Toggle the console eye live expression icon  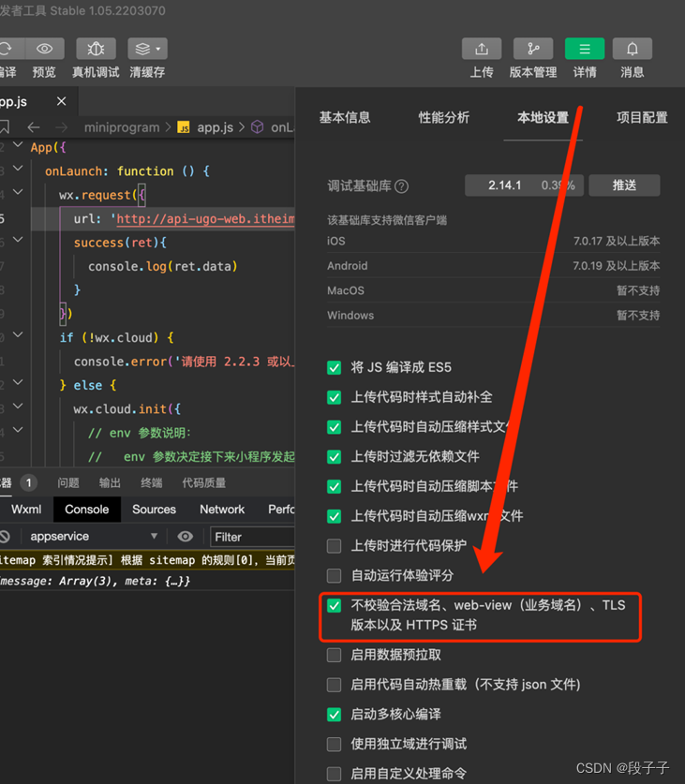(x=186, y=537)
